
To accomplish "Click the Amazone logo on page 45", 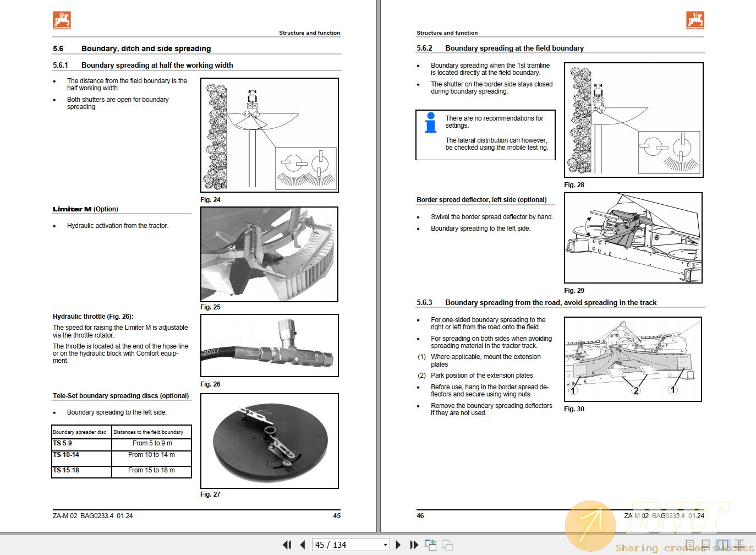I will point(62,20).
